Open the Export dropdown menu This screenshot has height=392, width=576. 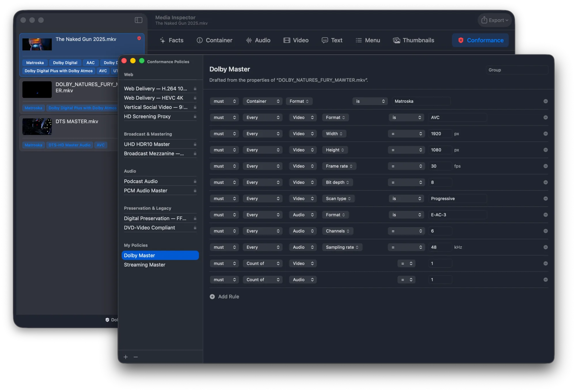tap(495, 20)
